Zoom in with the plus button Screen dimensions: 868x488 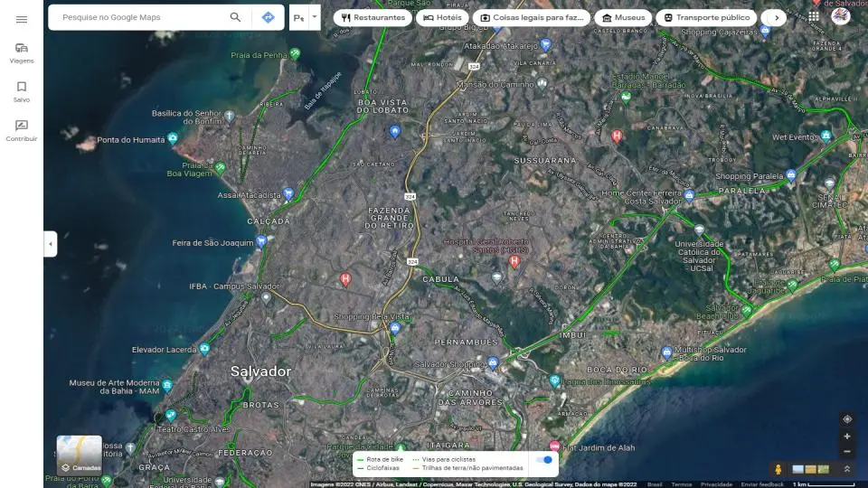tap(846, 436)
